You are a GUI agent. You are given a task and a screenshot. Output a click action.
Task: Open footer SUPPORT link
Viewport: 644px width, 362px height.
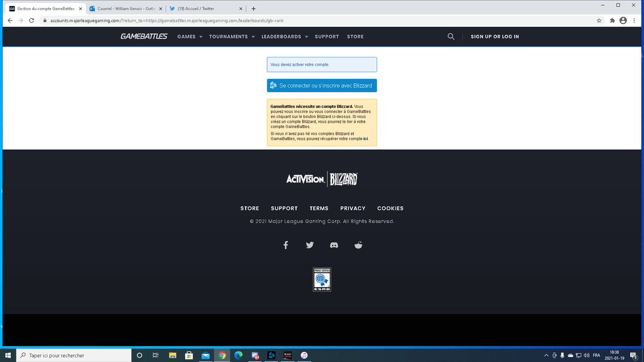(x=284, y=208)
